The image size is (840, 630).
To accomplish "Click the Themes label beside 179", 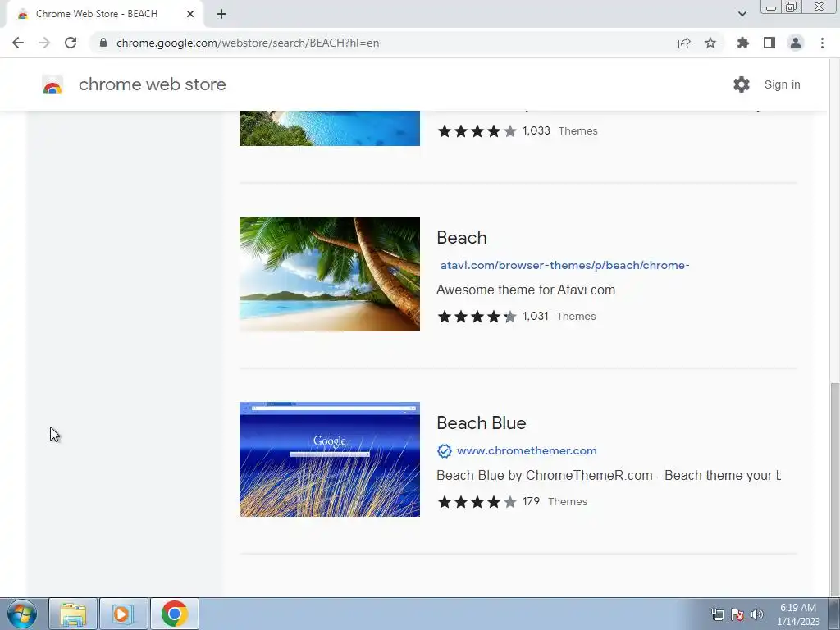I will coord(568,502).
